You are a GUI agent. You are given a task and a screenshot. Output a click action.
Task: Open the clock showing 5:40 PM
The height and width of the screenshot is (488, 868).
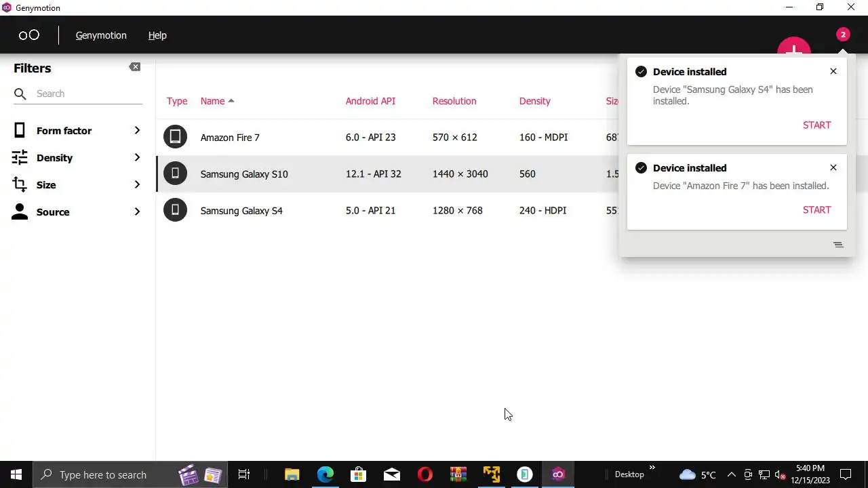pos(810,474)
